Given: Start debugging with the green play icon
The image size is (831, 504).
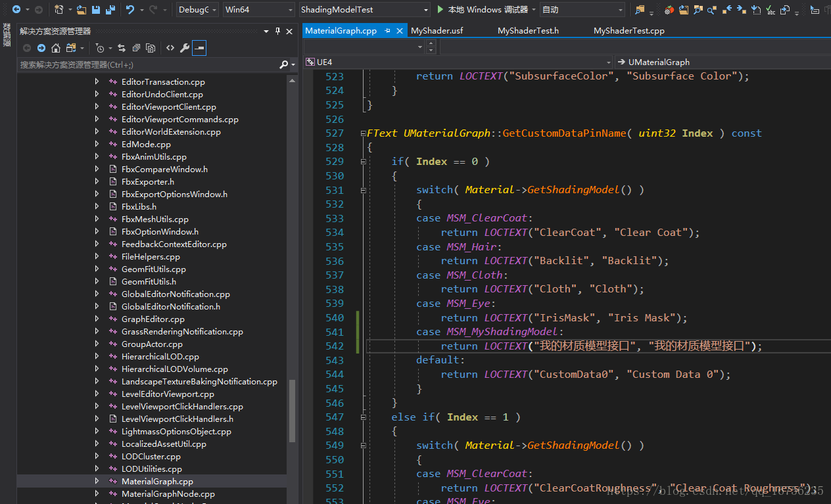Looking at the screenshot, I should pos(440,10).
